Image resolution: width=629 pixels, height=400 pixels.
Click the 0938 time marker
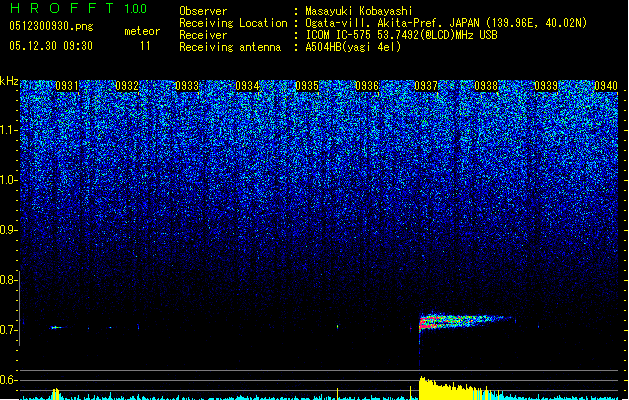(x=486, y=86)
